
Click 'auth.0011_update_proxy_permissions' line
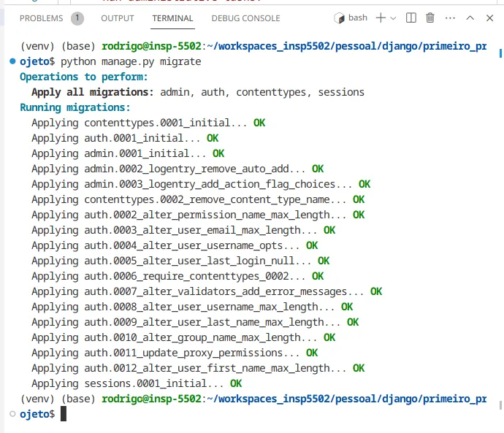point(175,353)
